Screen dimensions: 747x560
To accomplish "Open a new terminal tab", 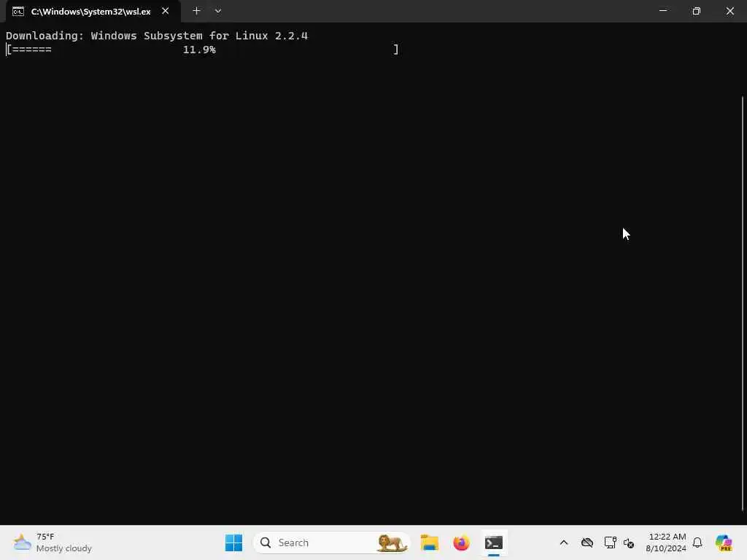I will pos(196,11).
